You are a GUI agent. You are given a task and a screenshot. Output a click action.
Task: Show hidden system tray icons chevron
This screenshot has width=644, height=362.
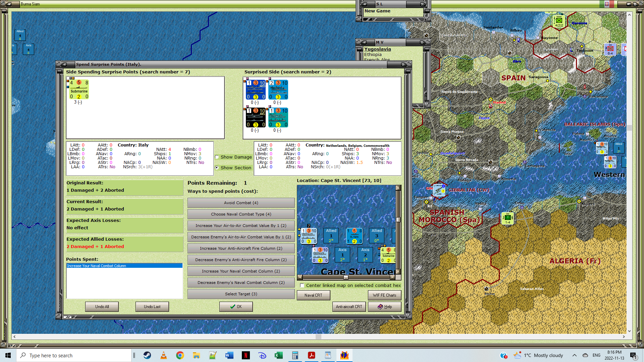(574, 355)
